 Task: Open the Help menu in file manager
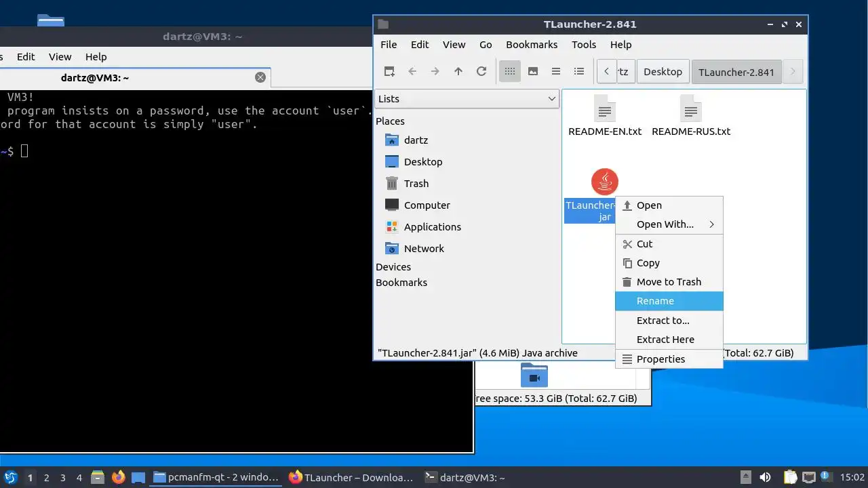620,45
